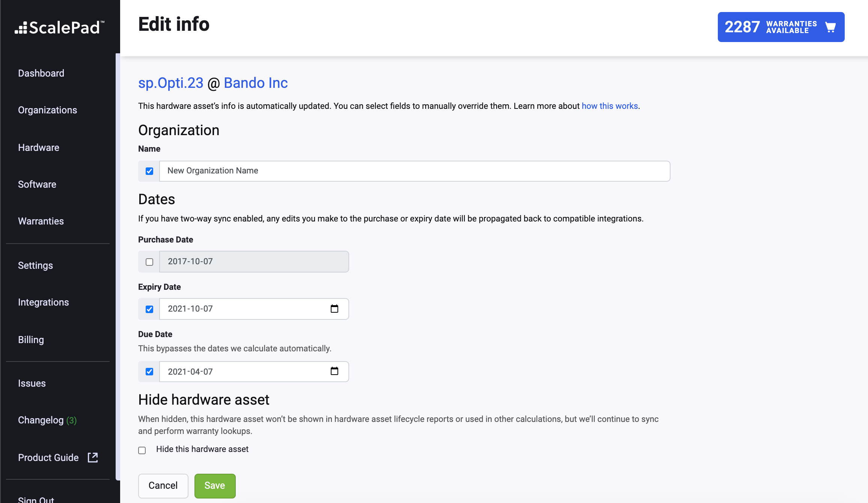
Task: Open Changelog with 3 updates
Action: [x=47, y=420]
